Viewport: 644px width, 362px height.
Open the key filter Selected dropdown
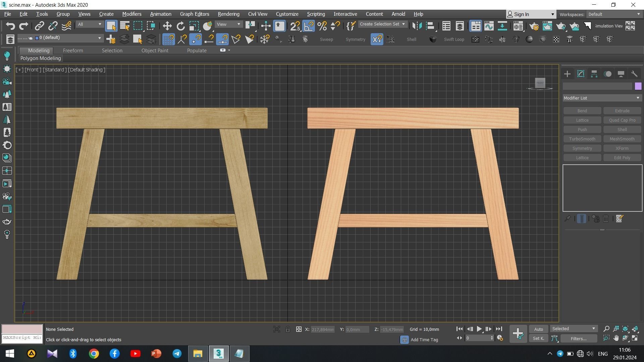[574, 329]
